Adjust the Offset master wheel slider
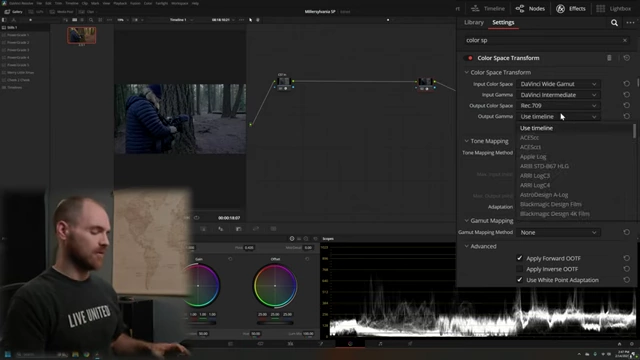Viewport: 640px width, 360px height. (275, 322)
